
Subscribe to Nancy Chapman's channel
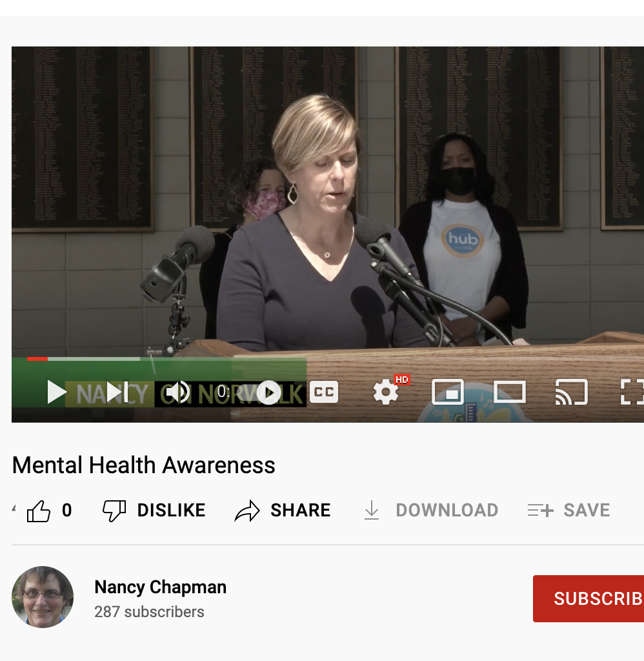(x=589, y=598)
